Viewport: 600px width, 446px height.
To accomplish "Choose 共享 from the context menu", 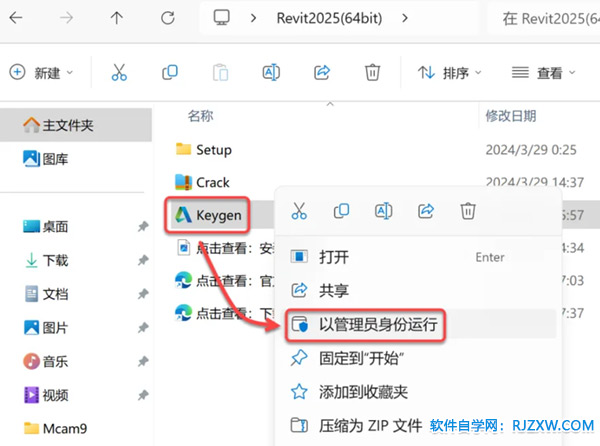I will [x=418, y=291].
